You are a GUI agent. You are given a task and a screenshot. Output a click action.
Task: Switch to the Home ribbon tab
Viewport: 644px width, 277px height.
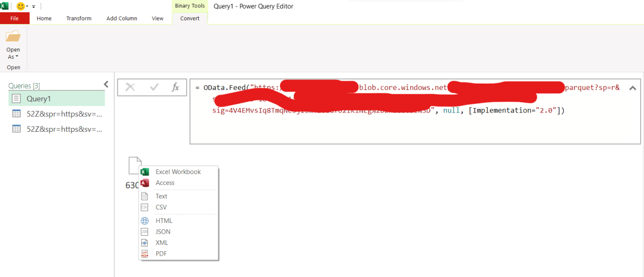pyautogui.click(x=44, y=18)
